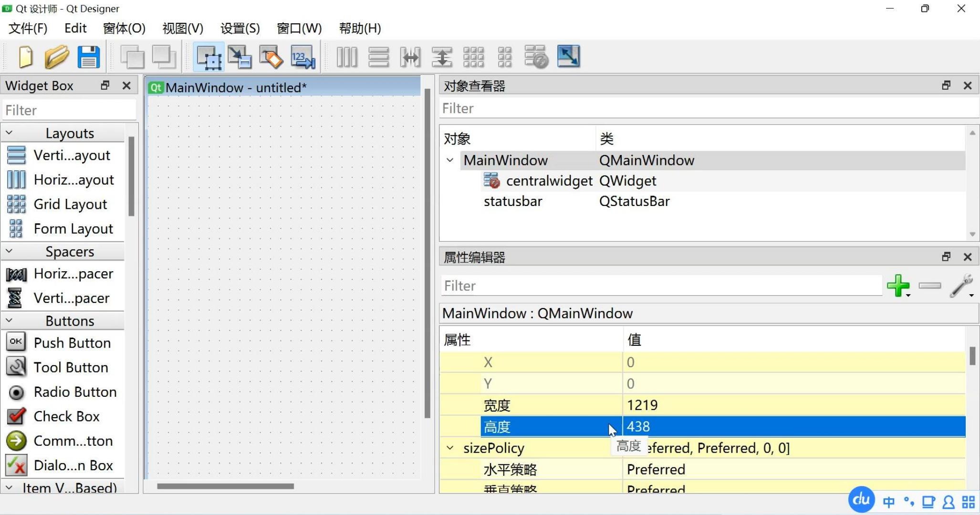980x515 pixels.
Task: Select the Radio Button widget
Action: pyautogui.click(x=75, y=392)
